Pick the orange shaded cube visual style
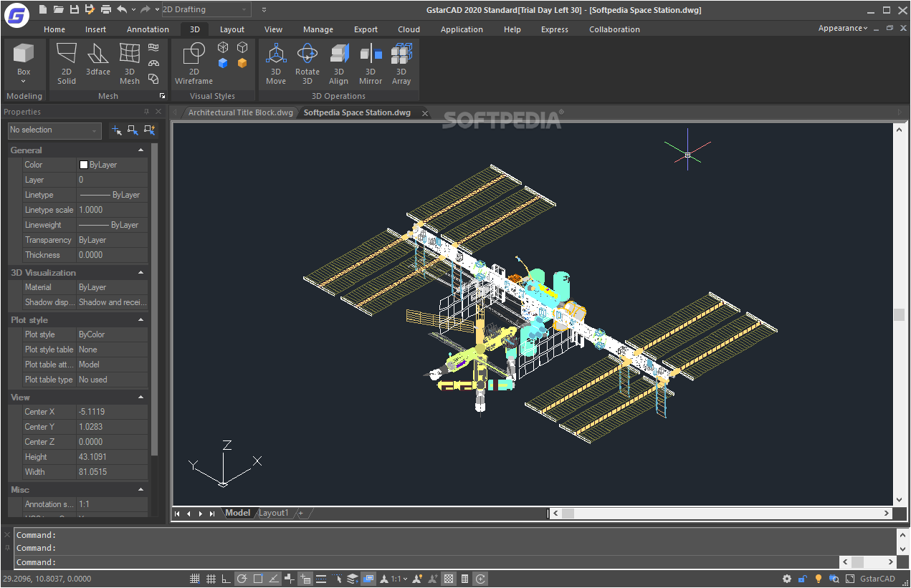 (242, 63)
